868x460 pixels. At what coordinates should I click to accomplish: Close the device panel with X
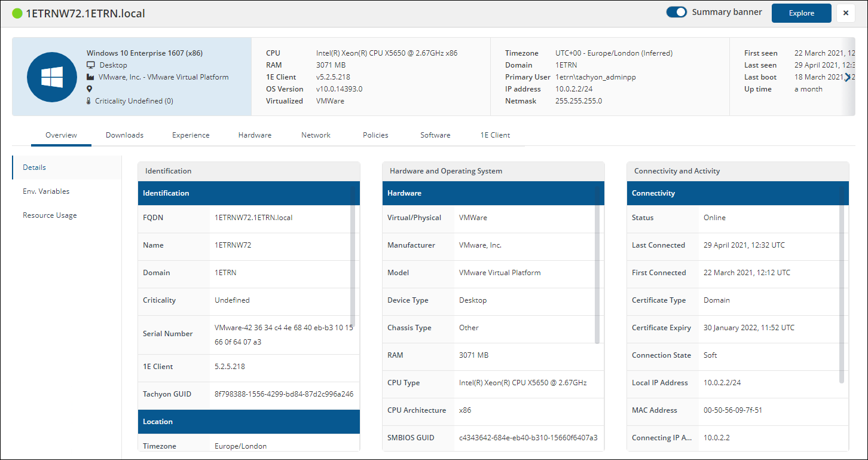click(x=845, y=13)
